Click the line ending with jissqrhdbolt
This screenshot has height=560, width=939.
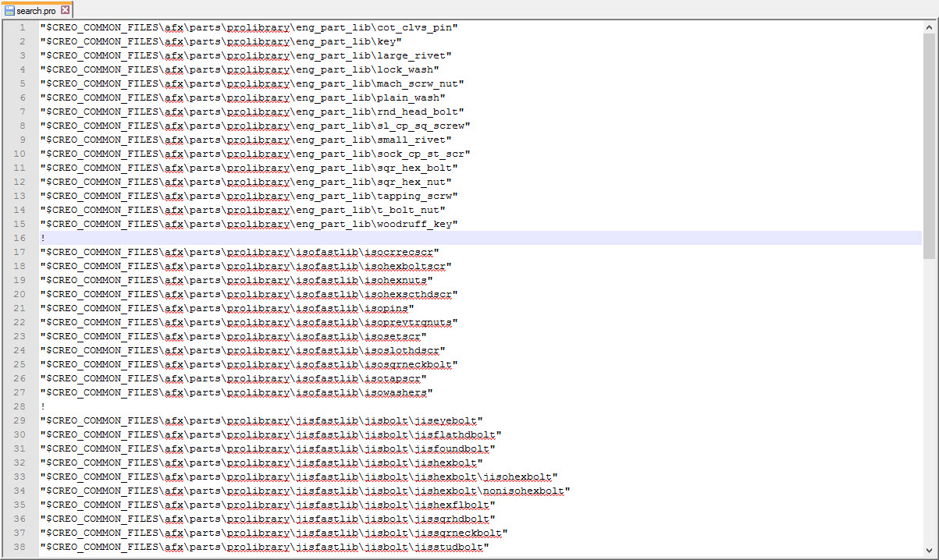268,519
